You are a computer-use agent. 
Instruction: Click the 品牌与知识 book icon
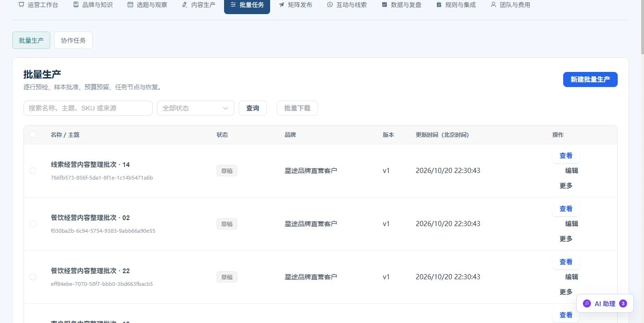76,5
